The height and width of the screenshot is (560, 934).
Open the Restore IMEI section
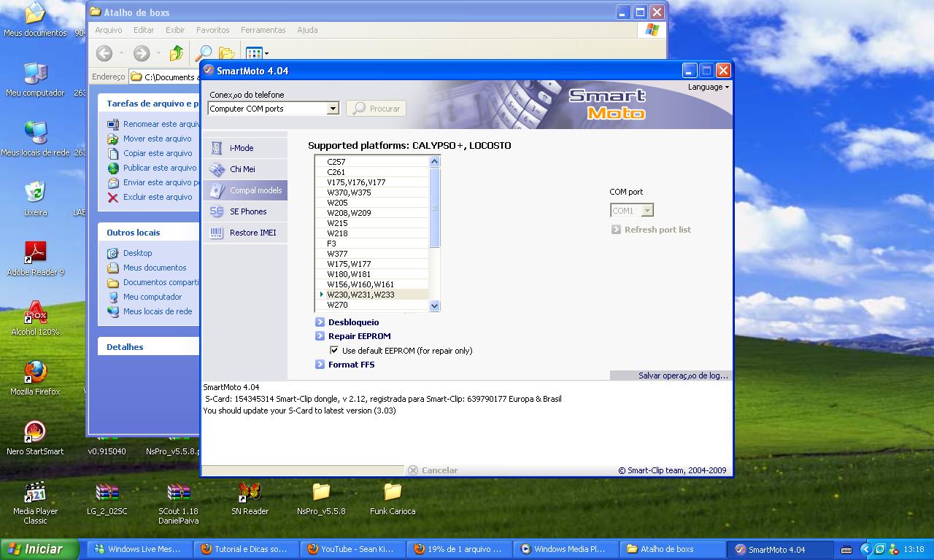tap(244, 233)
